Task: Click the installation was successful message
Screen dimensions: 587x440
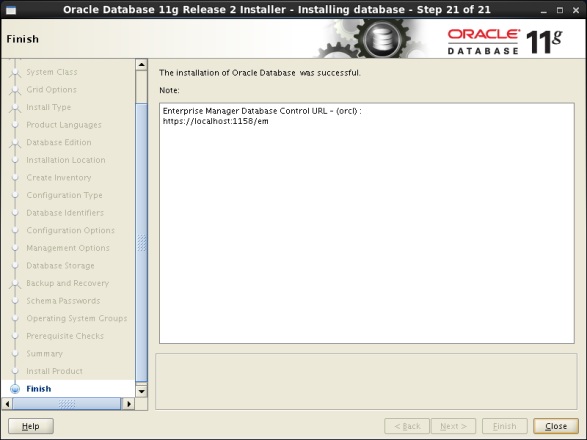Action: pyautogui.click(x=259, y=73)
